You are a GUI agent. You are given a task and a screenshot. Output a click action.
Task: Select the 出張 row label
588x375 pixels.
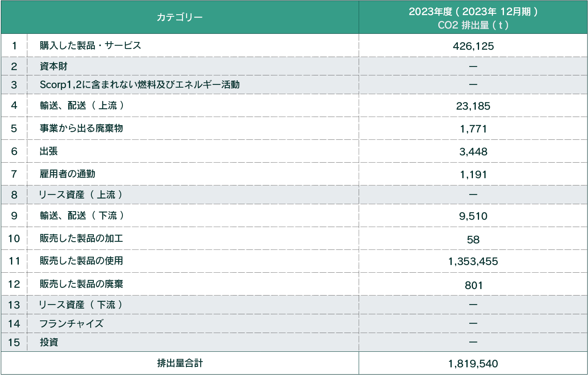coord(49,151)
